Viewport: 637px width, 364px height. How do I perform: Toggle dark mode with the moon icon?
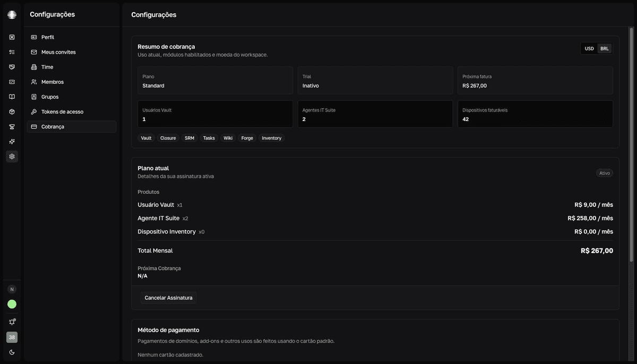click(12, 352)
